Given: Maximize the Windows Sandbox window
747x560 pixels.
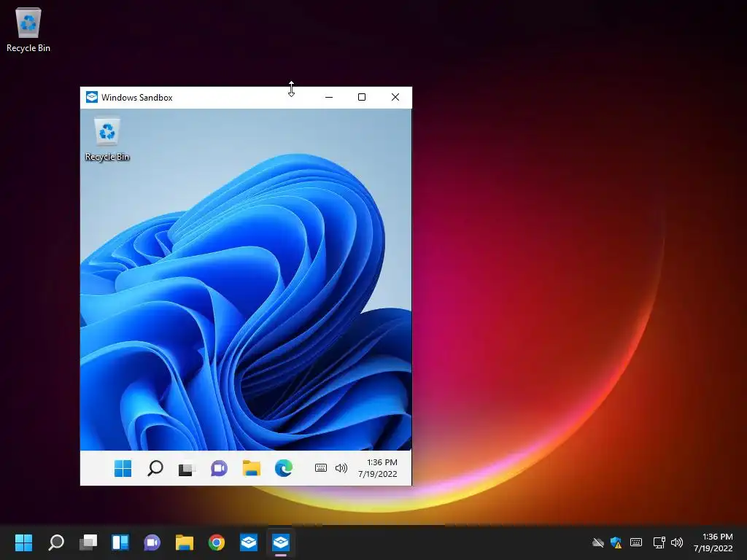Looking at the screenshot, I should 362,97.
